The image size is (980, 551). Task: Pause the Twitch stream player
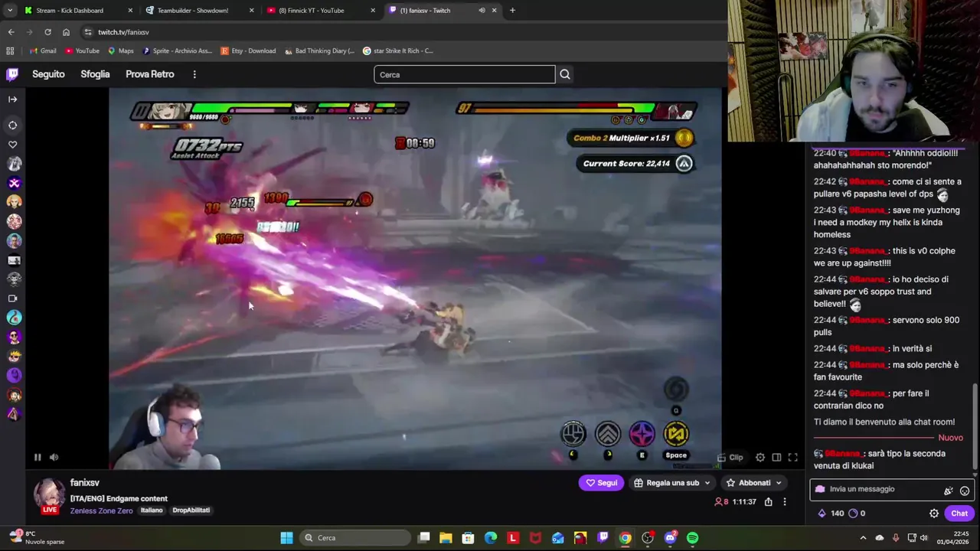point(37,457)
